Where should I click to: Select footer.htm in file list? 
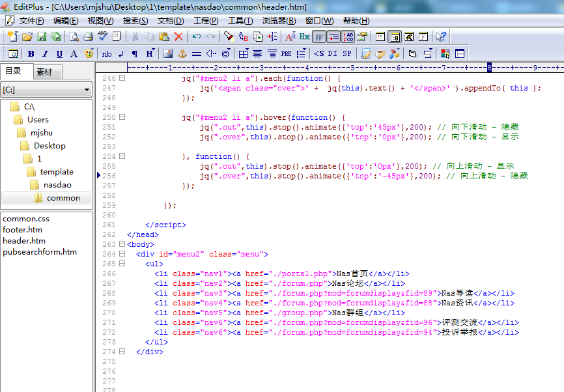point(22,230)
